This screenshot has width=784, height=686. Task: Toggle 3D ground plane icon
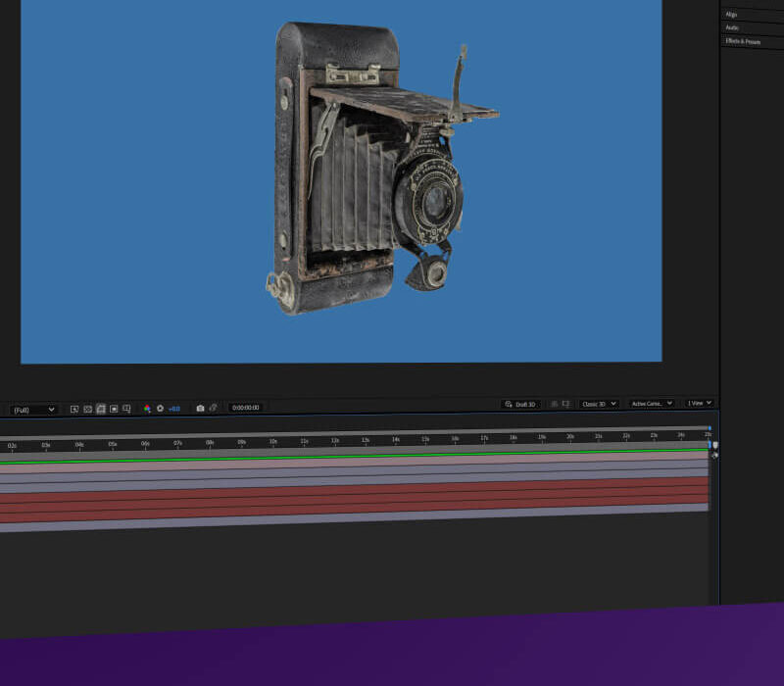click(554, 404)
